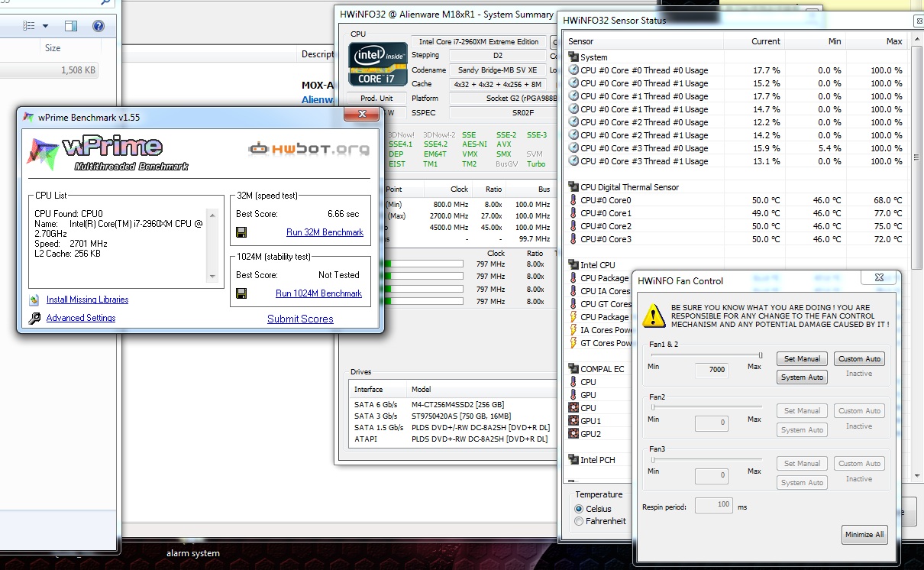
Task: Click the CPU List scroll up arrow in wPrime
Action: pos(213,215)
